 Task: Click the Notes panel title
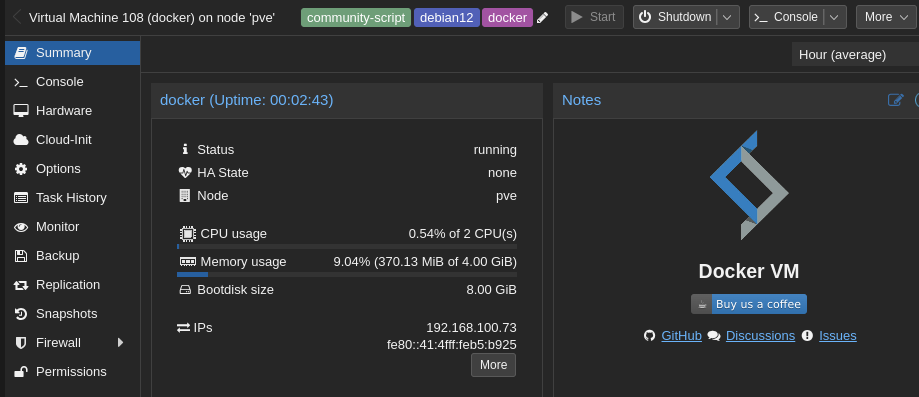coord(581,100)
